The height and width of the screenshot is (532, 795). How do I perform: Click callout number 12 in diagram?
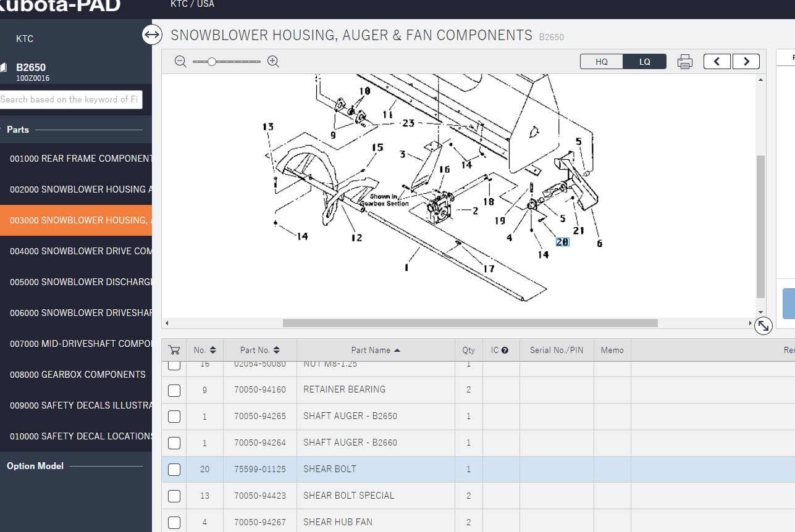[356, 238]
